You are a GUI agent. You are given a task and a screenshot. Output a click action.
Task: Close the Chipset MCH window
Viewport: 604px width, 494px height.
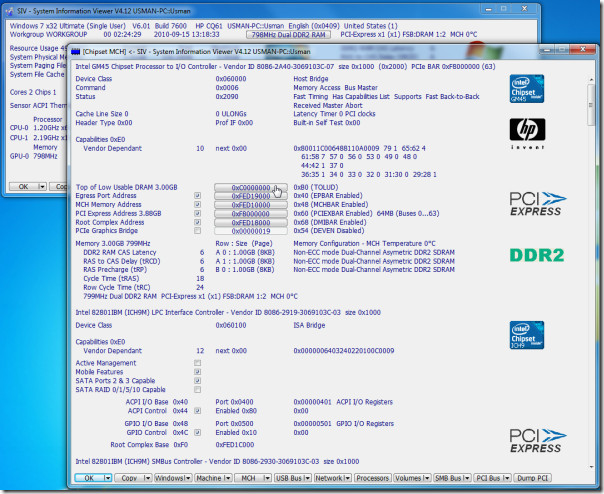pos(583,49)
